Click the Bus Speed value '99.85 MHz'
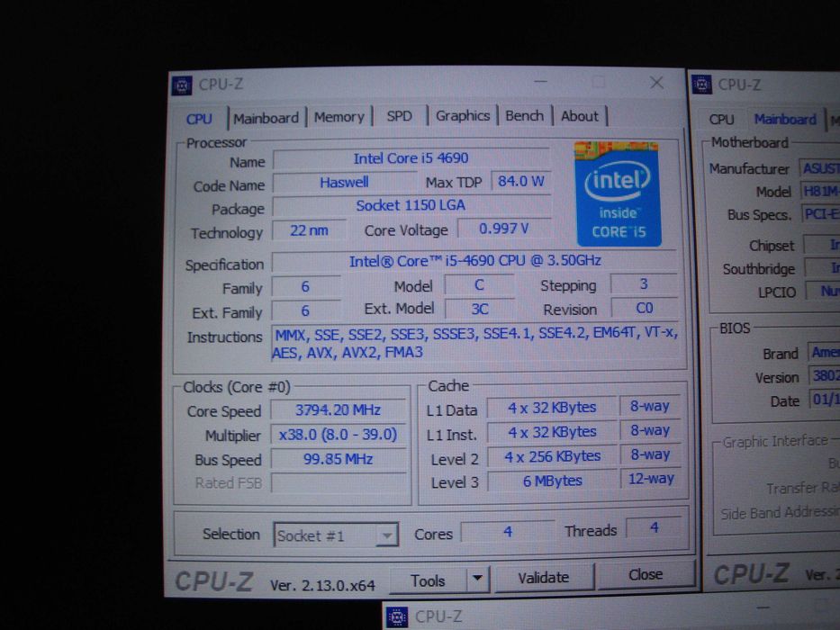The height and width of the screenshot is (630, 840). pyautogui.click(x=338, y=459)
